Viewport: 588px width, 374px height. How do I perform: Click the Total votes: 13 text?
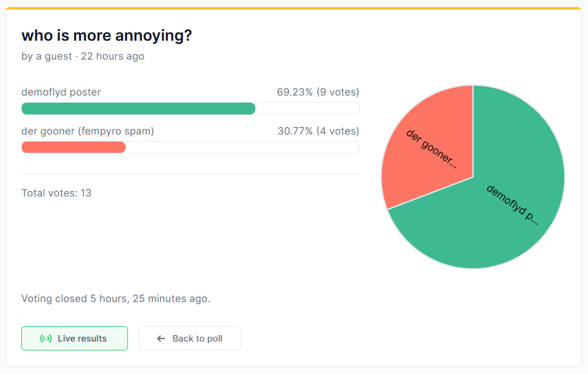point(56,193)
